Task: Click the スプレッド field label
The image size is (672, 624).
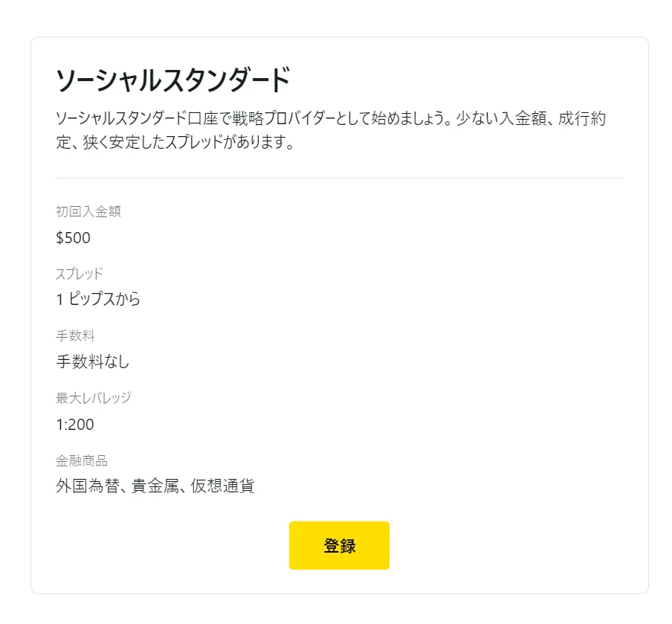Action: point(79,274)
